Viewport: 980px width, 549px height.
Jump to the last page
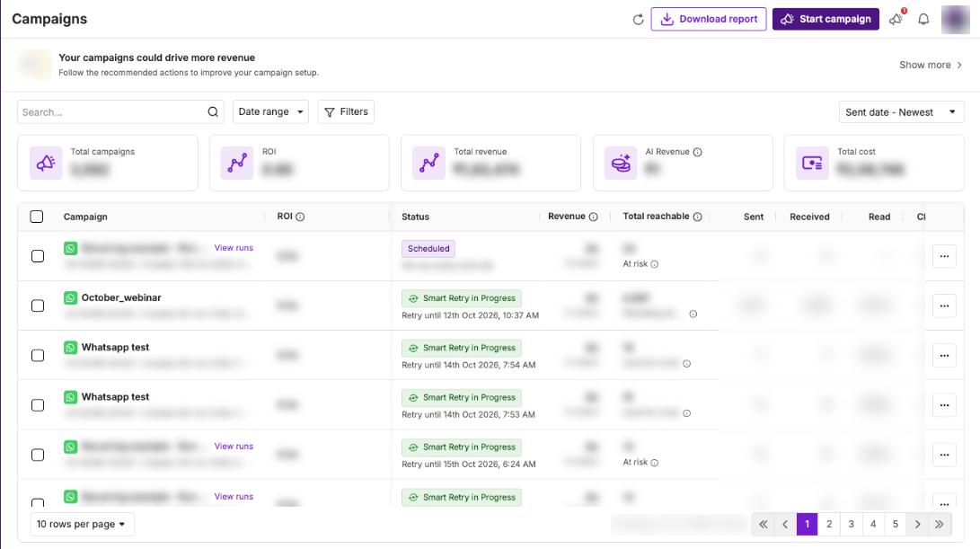[x=940, y=525]
